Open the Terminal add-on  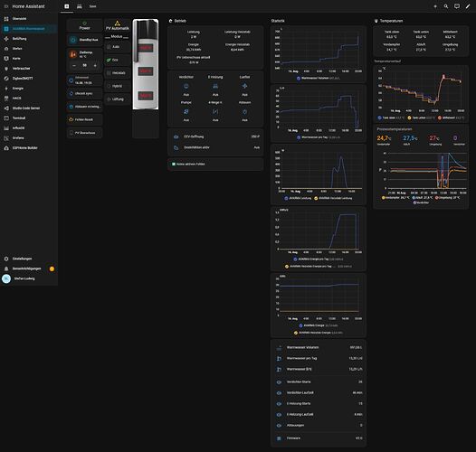pos(29,118)
